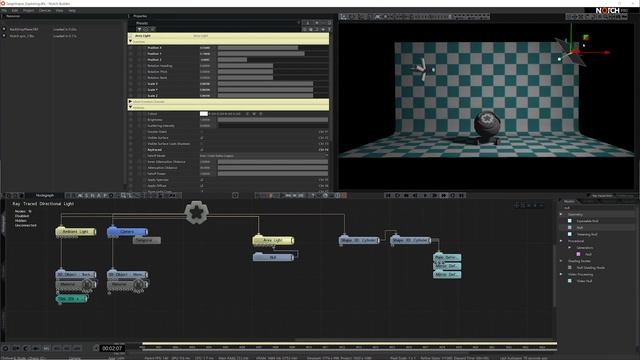This screenshot has width=640, height=360.
Task: Select the grey node under Camera
Action: pos(147,240)
